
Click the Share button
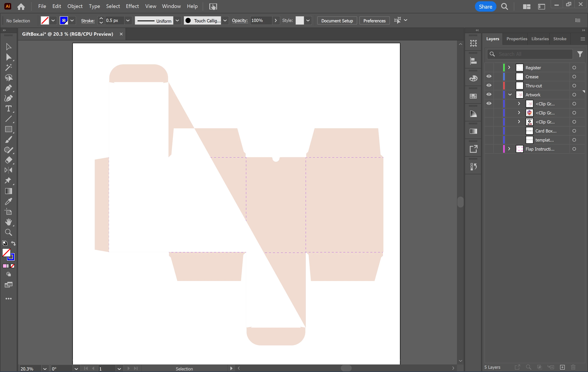(485, 7)
